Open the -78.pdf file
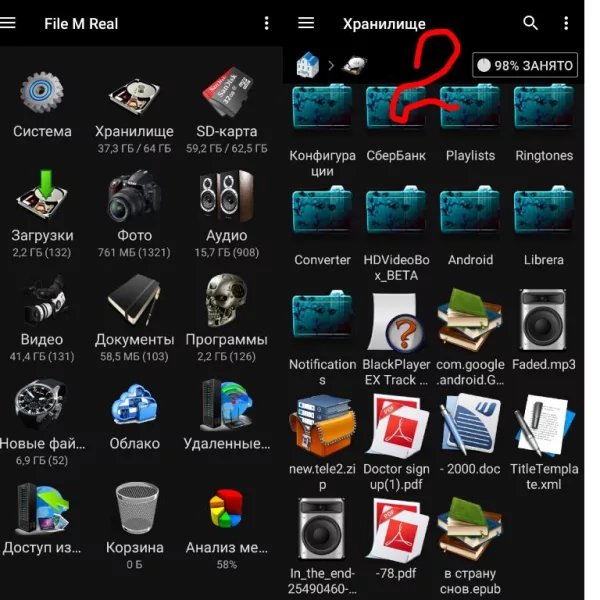The width and height of the screenshot is (600, 600). pos(396,530)
